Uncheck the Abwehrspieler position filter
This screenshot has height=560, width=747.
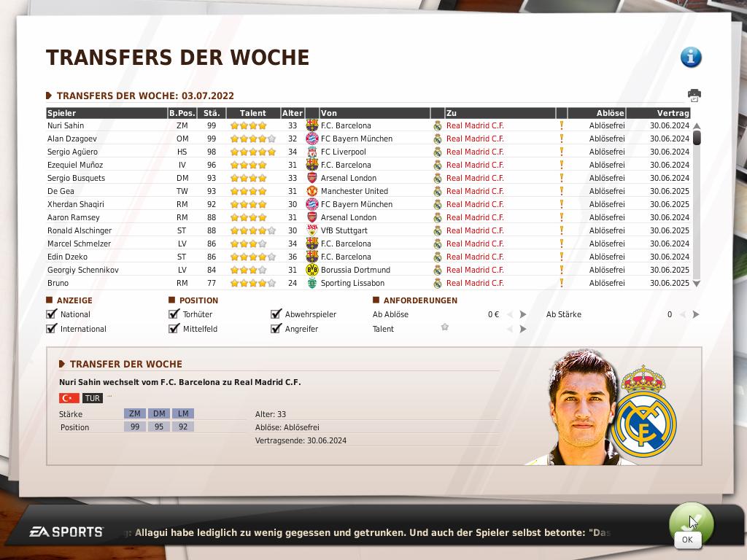276,314
